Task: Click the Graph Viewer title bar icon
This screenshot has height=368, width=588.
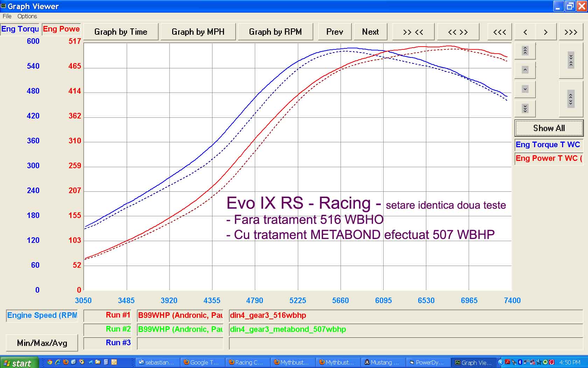Action: [3, 6]
